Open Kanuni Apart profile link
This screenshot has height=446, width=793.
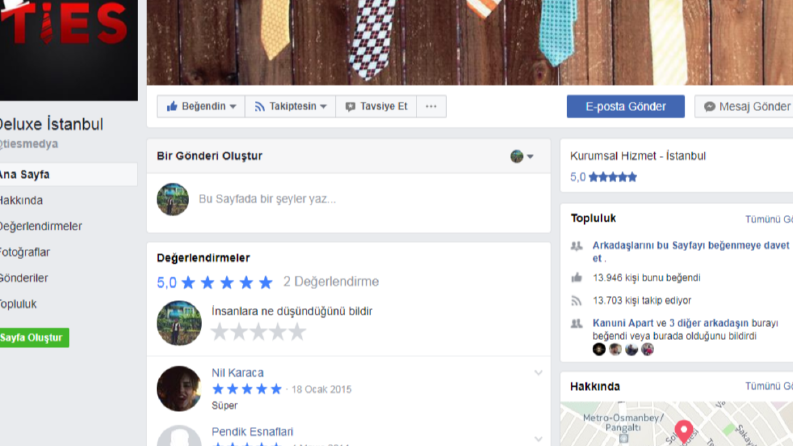click(x=623, y=323)
